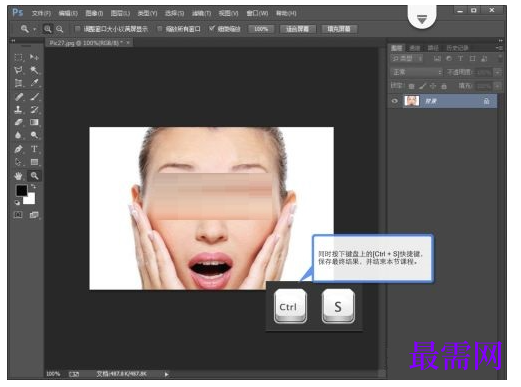Viewport: 521px width, 387px height.
Task: Select the Healing Brush tool
Action: tap(19, 97)
